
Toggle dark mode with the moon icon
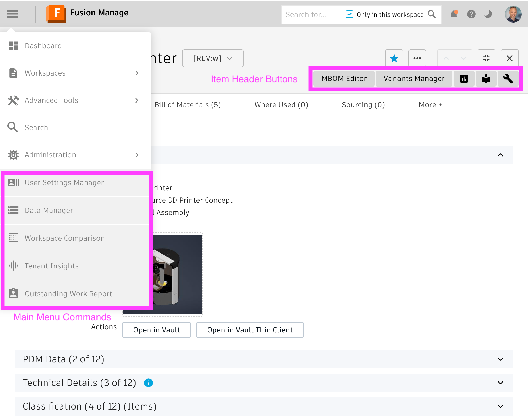tap(488, 14)
